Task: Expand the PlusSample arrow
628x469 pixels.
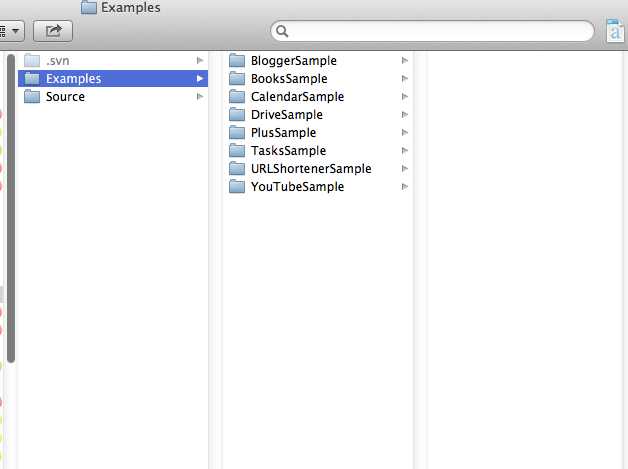Action: [405, 133]
